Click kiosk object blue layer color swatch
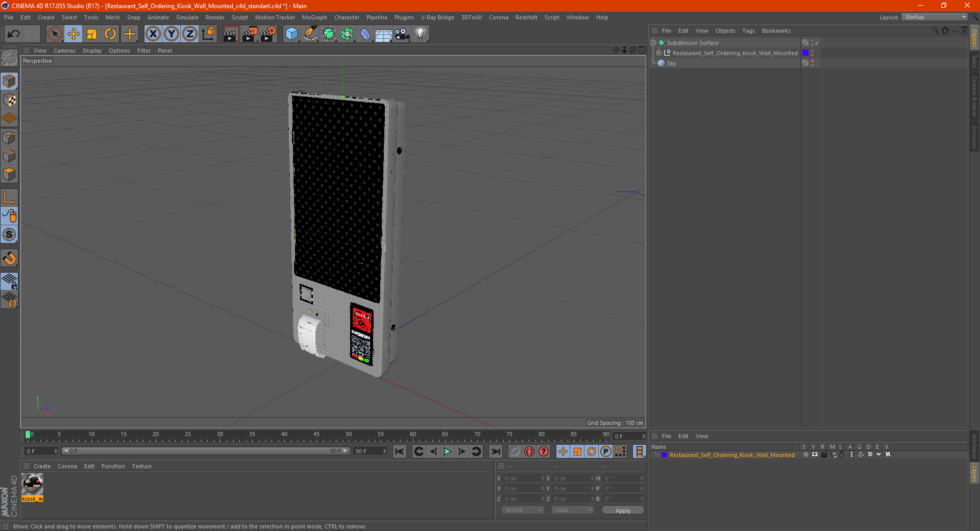 (x=805, y=53)
